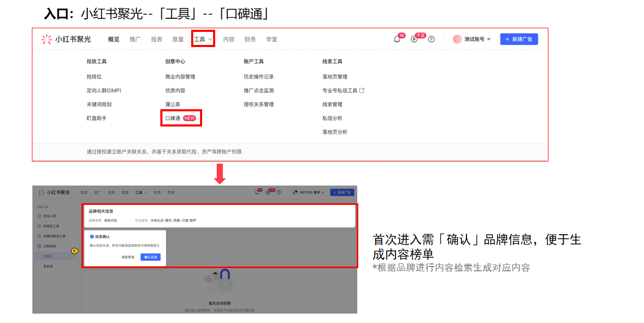644x323 pixels.
Task: Click 定向人群 sidebar icon
Action: [39, 216]
